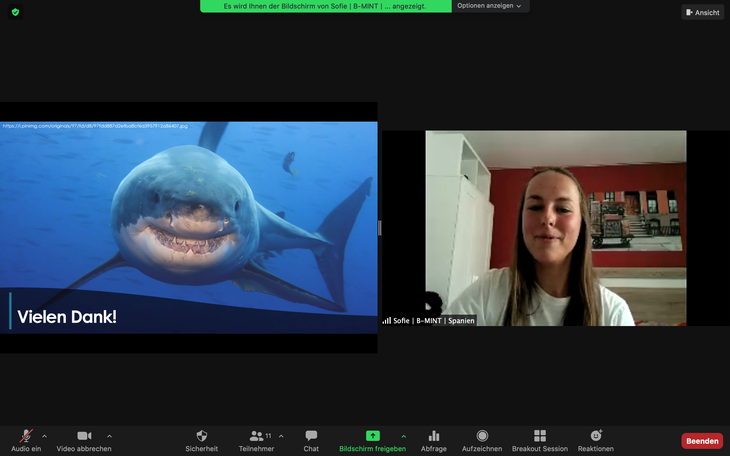The height and width of the screenshot is (456, 730).
Task: Click the red Beenden button
Action: point(702,441)
